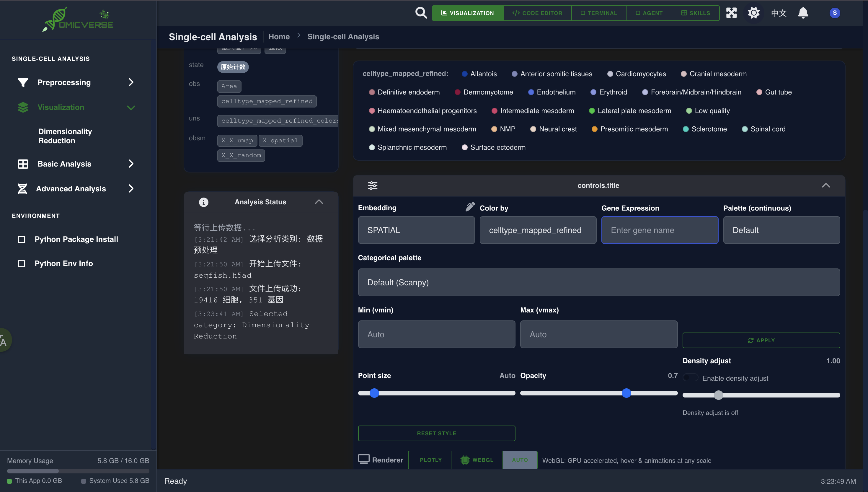
Task: Open the user avatar icon
Action: pyautogui.click(x=834, y=12)
